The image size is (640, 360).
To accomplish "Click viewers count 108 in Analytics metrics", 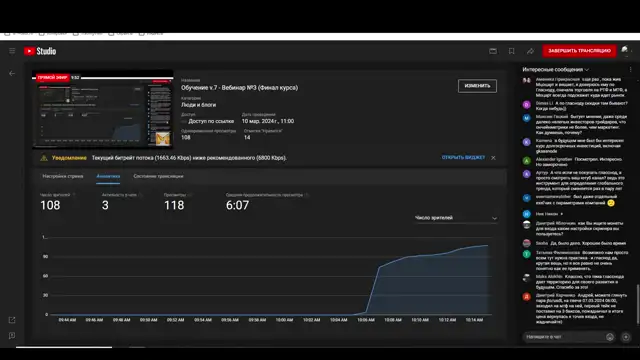I will (x=50, y=205).
